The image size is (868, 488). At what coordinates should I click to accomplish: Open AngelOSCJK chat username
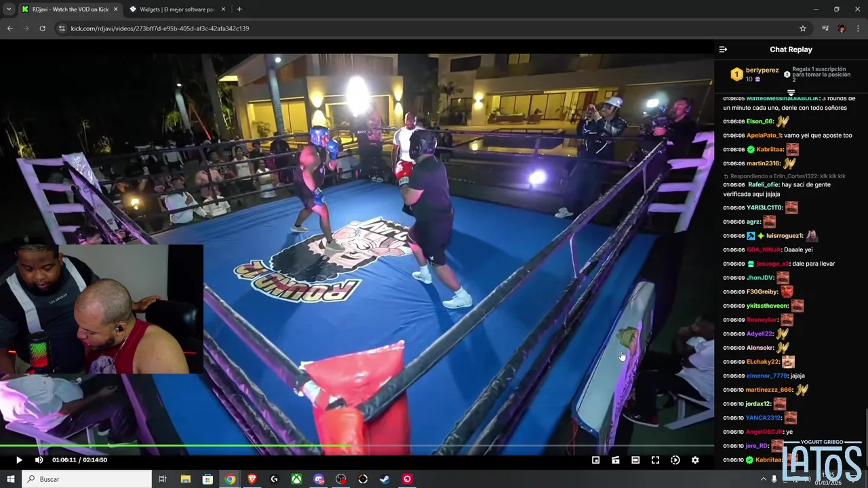point(764,432)
